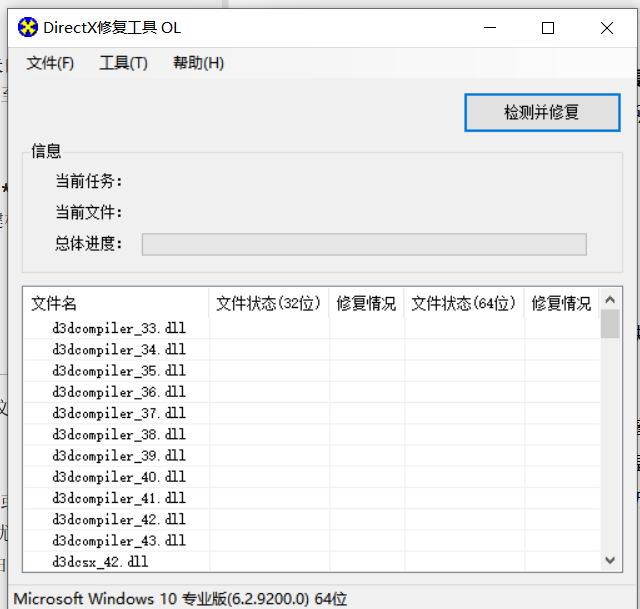Select the d3dcsx_42.dll row

[311, 562]
